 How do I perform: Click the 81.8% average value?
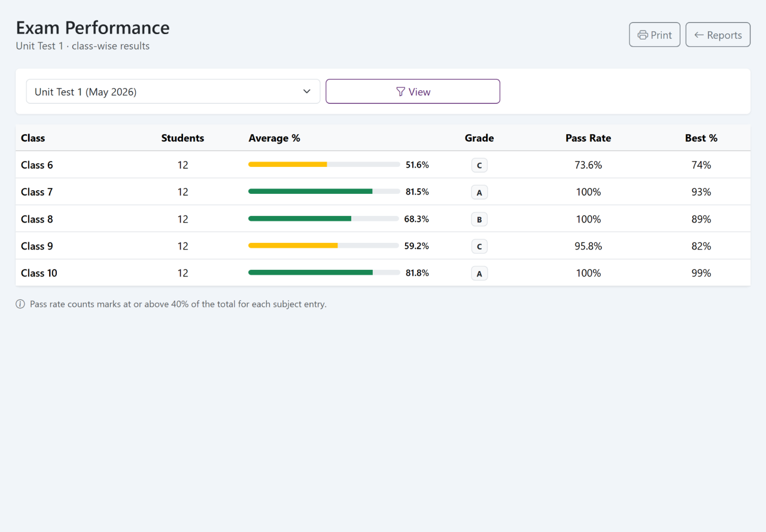(417, 273)
